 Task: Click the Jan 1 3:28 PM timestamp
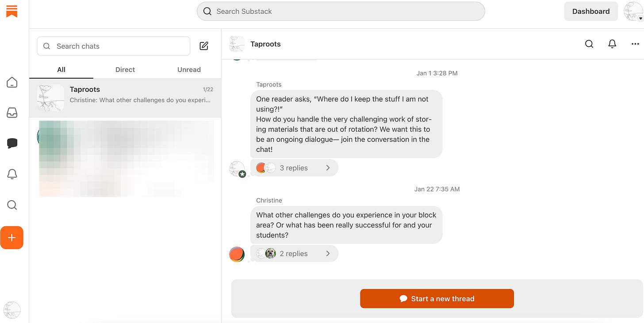437,73
